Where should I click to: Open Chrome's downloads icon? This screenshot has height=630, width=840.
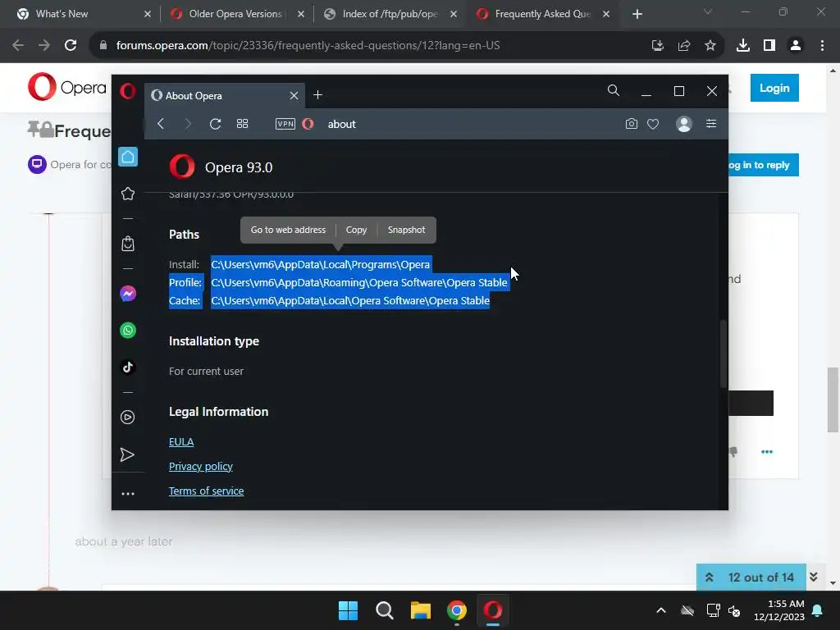[x=743, y=46]
